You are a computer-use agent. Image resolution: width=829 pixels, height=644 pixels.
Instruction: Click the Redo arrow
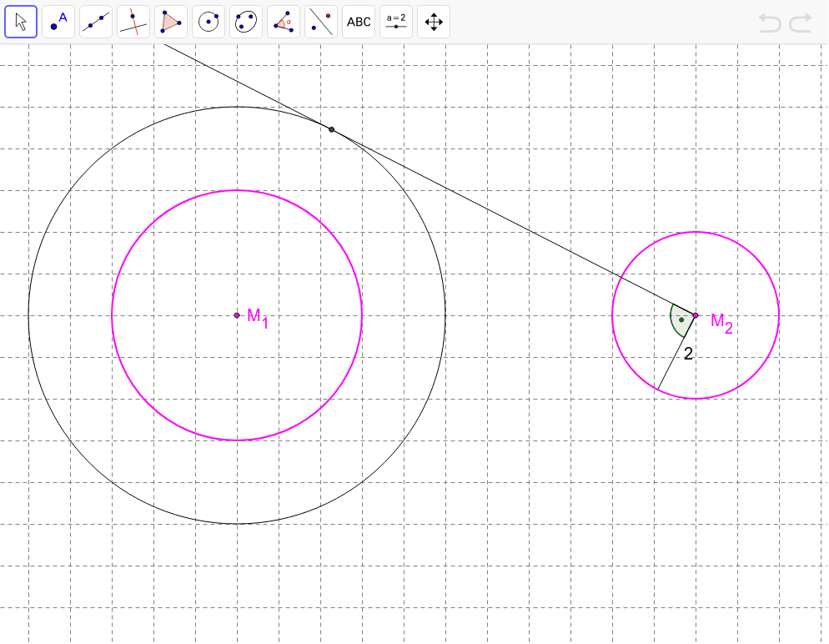click(801, 23)
